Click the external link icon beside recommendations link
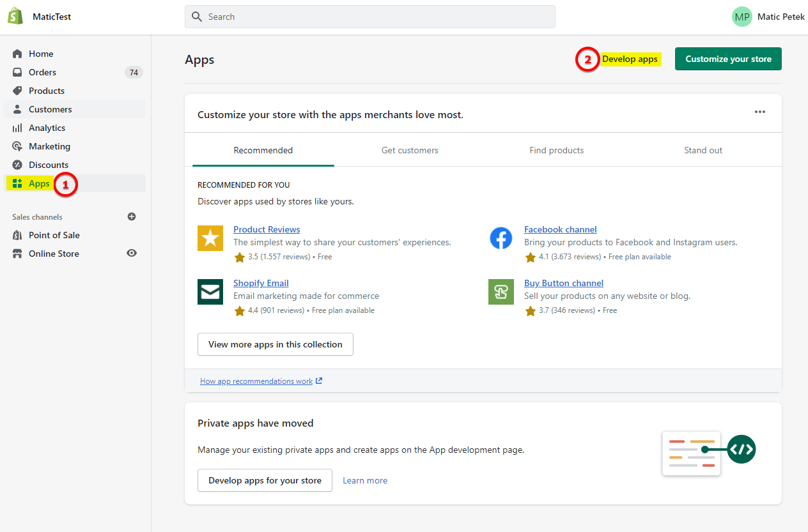 click(319, 381)
